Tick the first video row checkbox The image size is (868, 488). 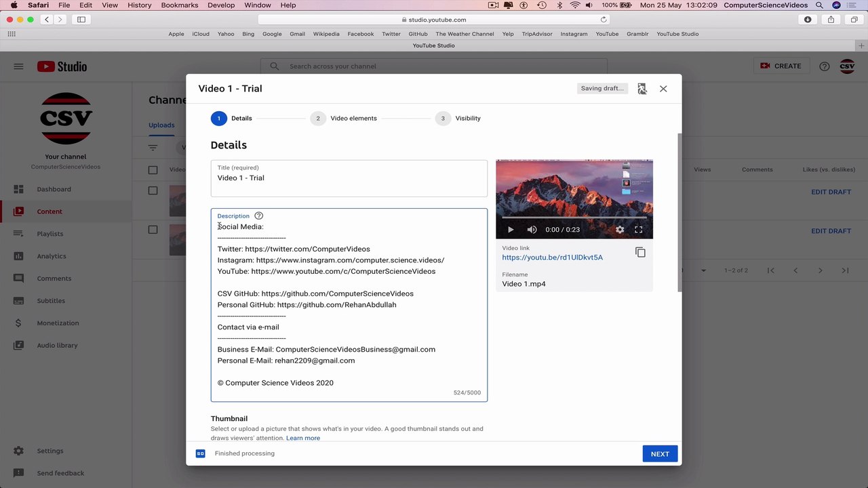coord(153,190)
